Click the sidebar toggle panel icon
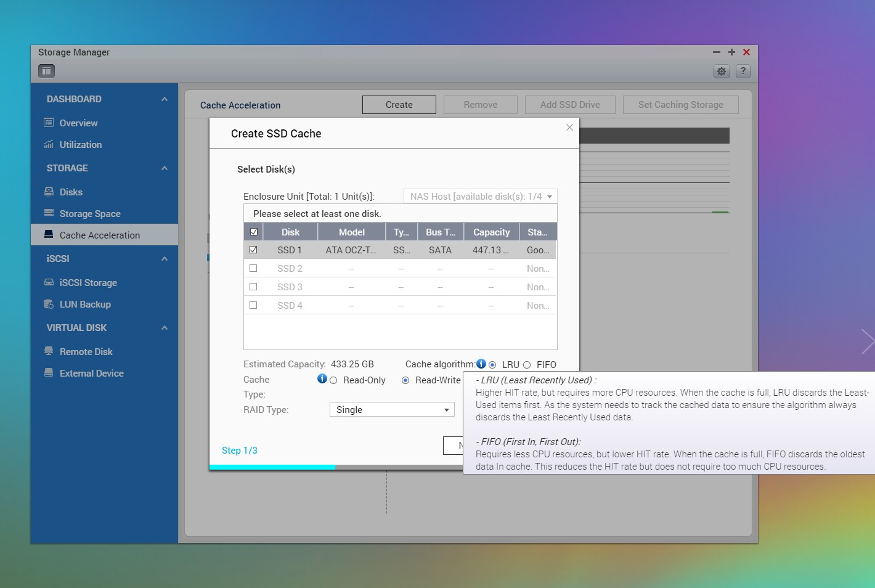This screenshot has width=875, height=588. (47, 71)
